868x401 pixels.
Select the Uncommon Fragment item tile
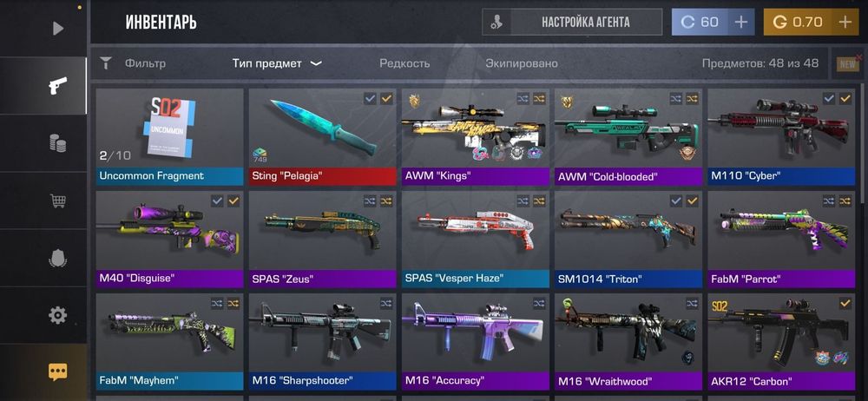(169, 137)
